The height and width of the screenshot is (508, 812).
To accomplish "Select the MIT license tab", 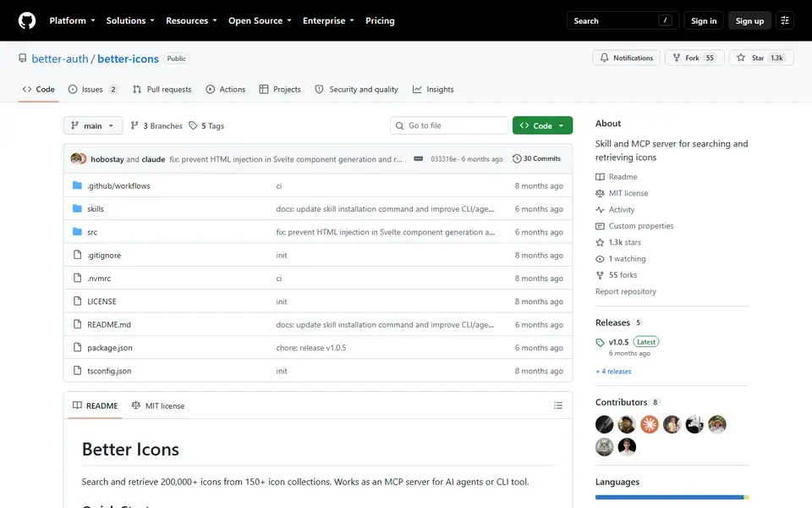I will click(x=158, y=406).
